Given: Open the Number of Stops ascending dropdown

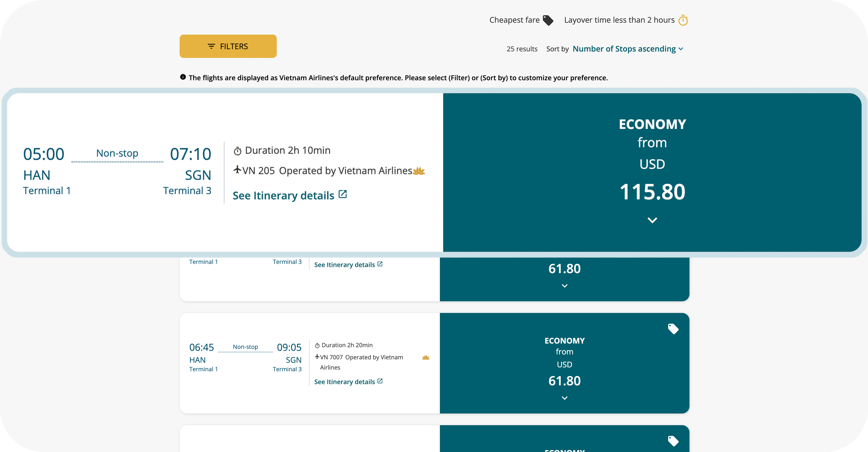Looking at the screenshot, I should tap(628, 49).
